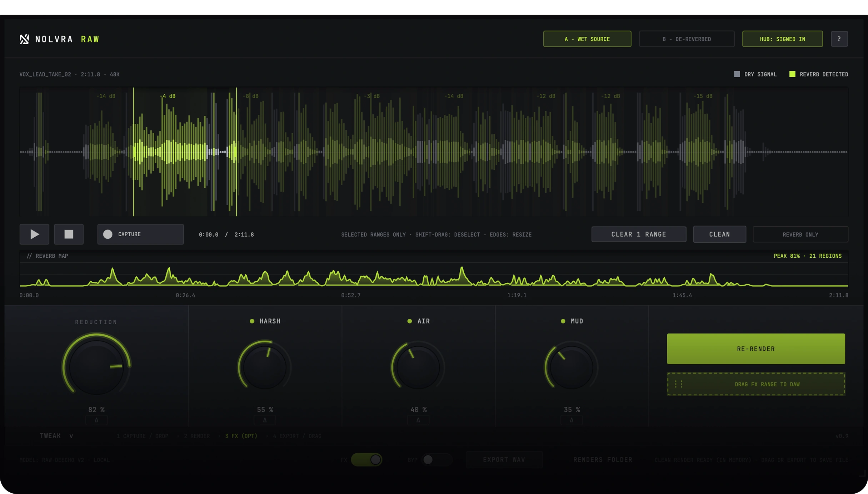
Task: Click the 1:19.1 timeline marker
Action: tap(517, 295)
